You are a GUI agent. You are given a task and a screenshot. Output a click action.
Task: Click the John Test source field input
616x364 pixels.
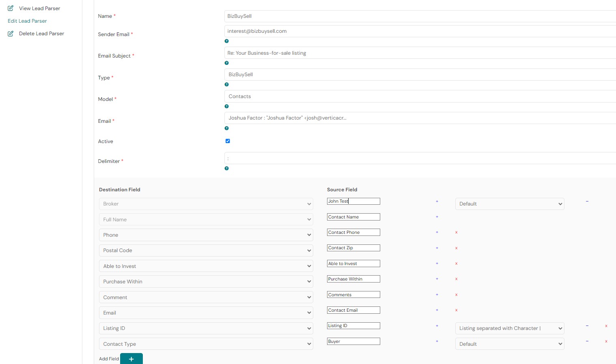[x=353, y=201]
